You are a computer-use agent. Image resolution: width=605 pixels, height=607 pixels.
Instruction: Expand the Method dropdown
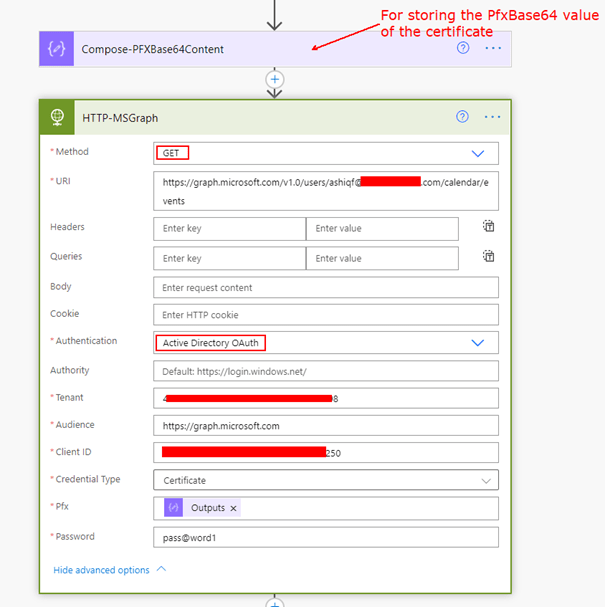(478, 153)
